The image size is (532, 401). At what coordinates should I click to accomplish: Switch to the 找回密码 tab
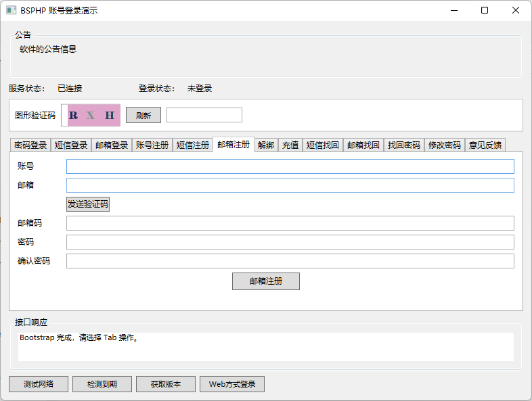point(404,145)
